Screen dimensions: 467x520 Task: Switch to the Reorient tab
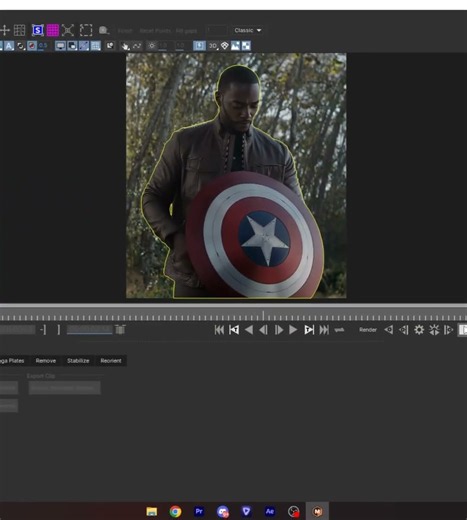point(111,361)
